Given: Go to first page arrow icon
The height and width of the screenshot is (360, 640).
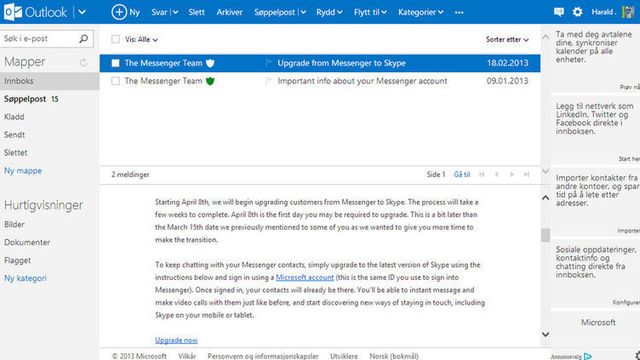Looking at the screenshot, I should pos(482,174).
